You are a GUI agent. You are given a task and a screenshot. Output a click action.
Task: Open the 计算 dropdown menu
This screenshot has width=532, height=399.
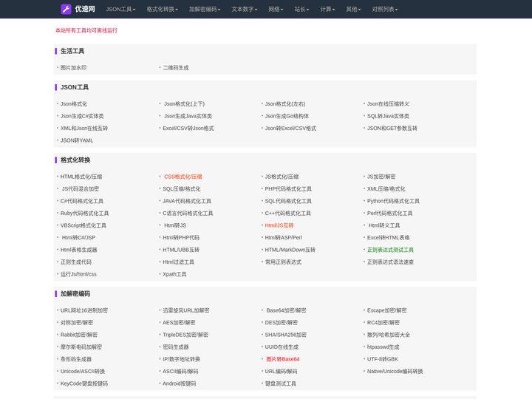click(327, 9)
